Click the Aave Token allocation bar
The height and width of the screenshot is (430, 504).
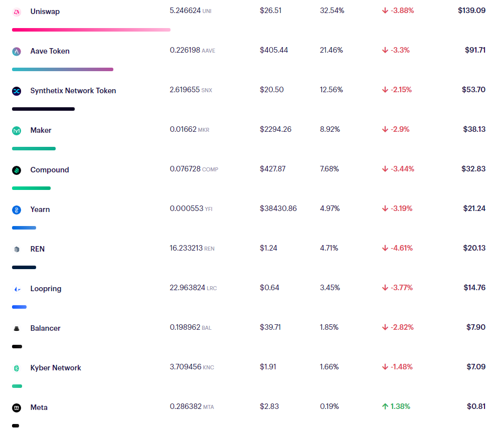[62, 69]
